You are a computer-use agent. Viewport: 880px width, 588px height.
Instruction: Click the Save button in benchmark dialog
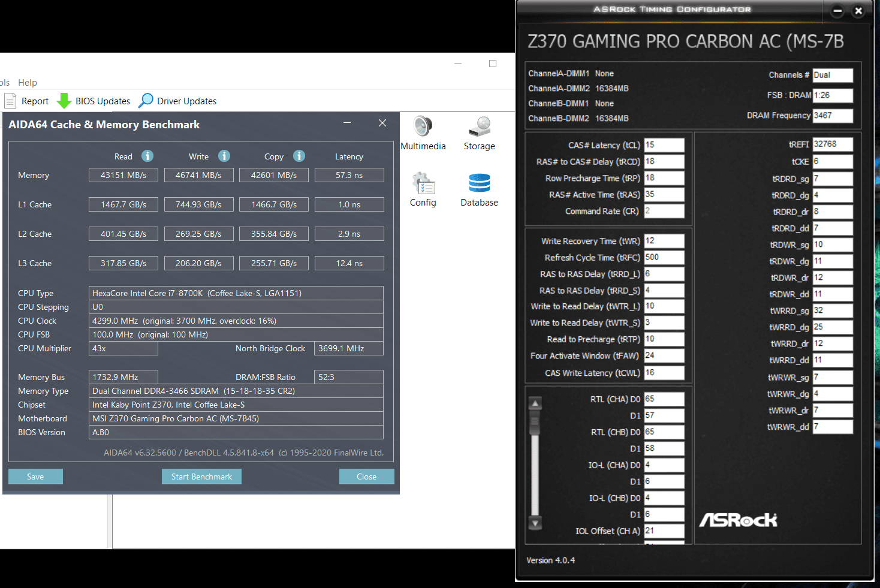(x=35, y=477)
